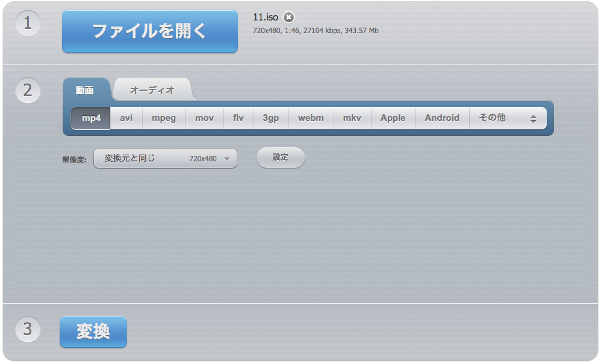Select the avi output format
Screen dimensions: 601x364
126,119
